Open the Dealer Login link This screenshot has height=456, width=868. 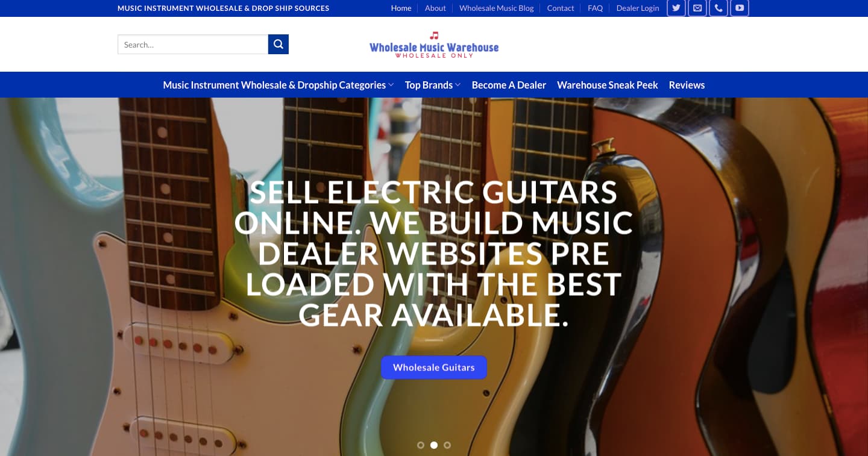click(638, 8)
